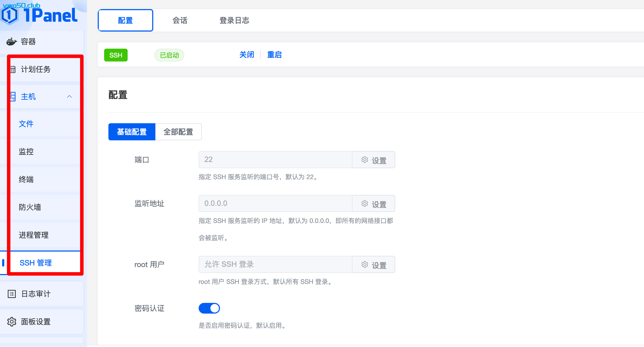Switch to the 全部配置 view
Viewport: 644px width, 347px height.
click(x=178, y=132)
